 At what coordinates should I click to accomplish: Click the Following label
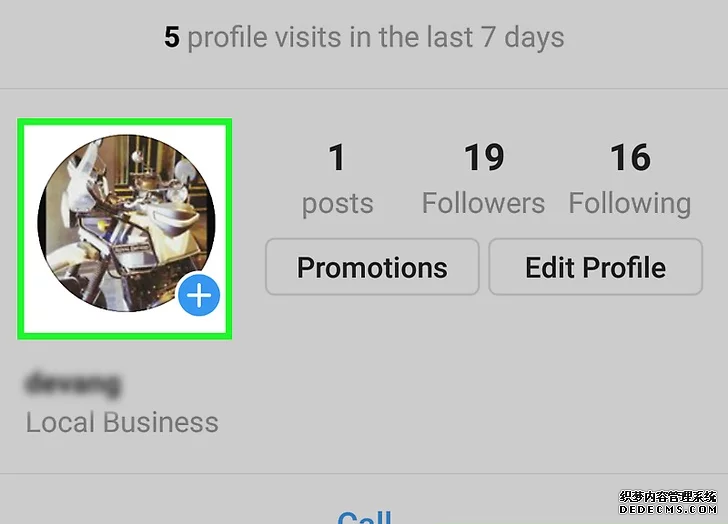tap(630, 204)
